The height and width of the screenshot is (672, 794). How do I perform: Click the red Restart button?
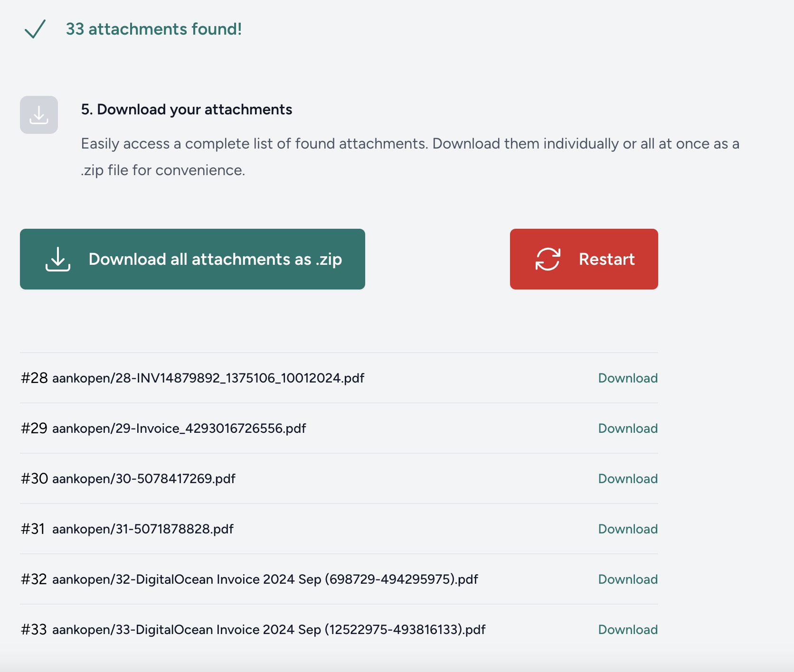584,259
